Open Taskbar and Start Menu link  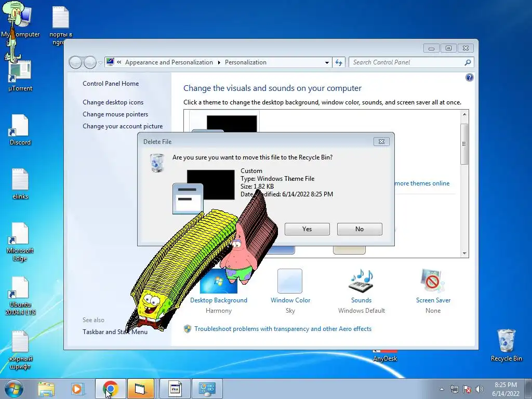(x=115, y=332)
